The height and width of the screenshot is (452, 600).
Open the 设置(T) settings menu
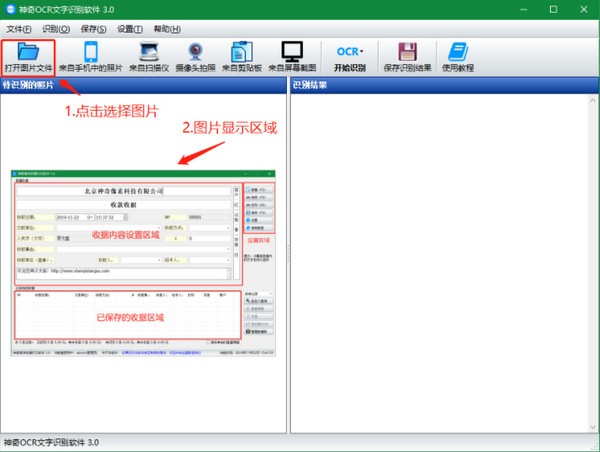click(131, 29)
